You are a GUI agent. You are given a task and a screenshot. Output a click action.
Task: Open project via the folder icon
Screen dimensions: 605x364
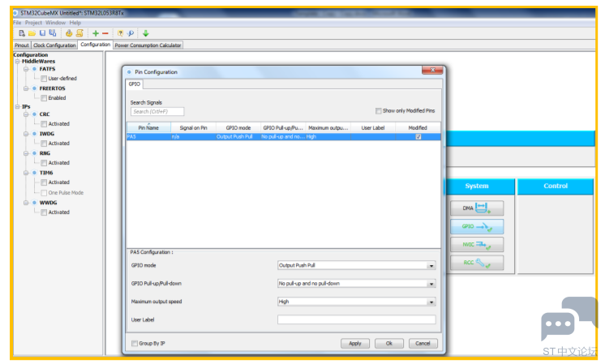coord(32,33)
